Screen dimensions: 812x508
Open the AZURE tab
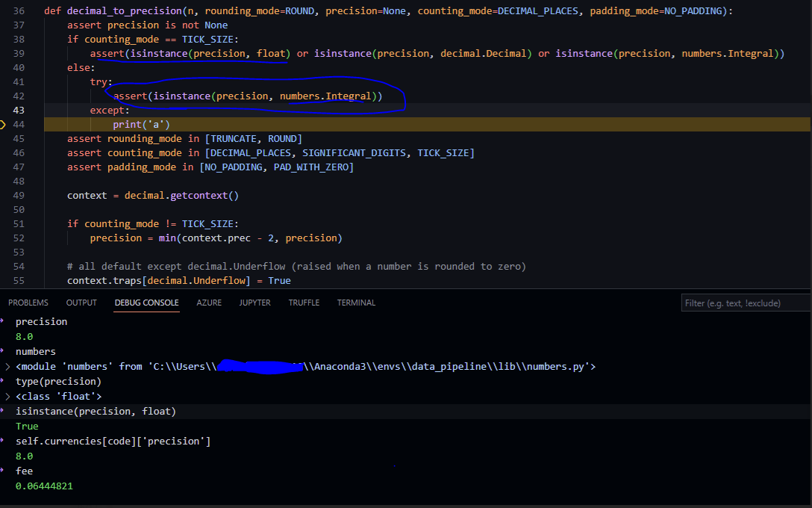209,303
